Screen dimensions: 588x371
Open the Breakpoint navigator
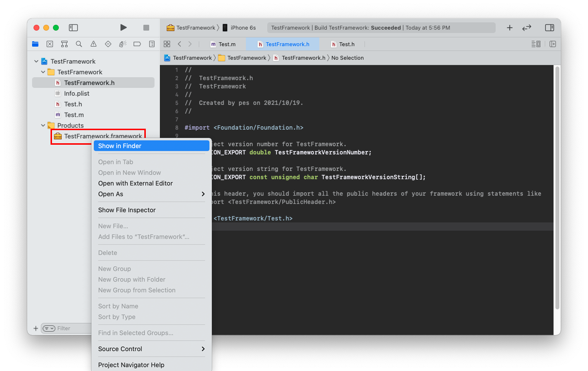tap(137, 44)
